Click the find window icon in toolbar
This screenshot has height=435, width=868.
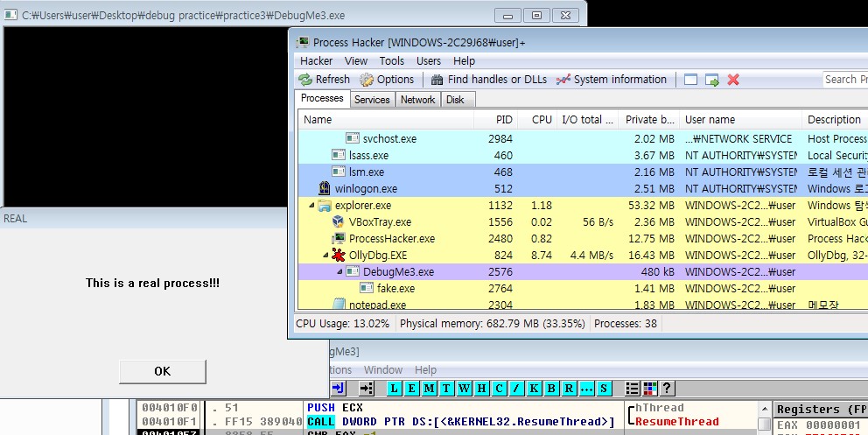pyautogui.click(x=690, y=80)
